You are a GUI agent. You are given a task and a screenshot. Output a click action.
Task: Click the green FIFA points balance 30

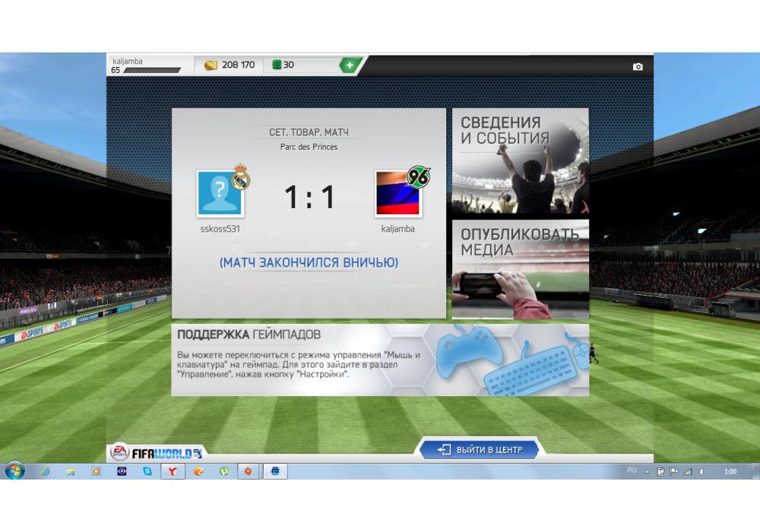pyautogui.click(x=283, y=65)
